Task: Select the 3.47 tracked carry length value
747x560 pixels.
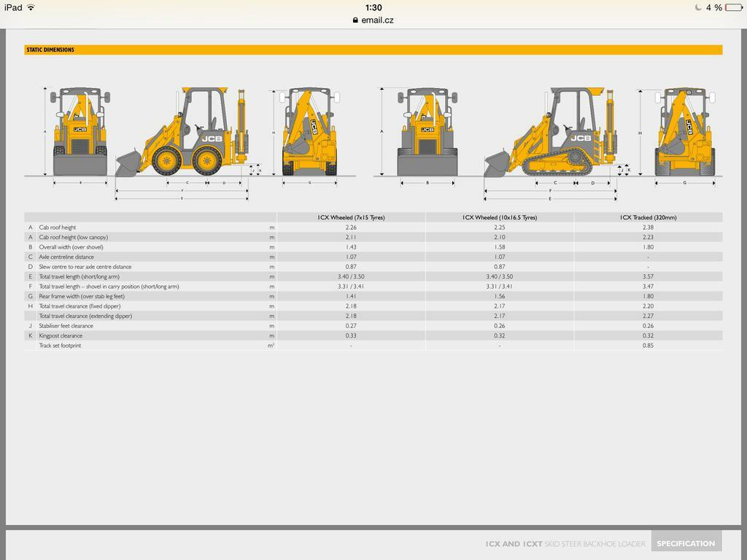Action: 648,287
